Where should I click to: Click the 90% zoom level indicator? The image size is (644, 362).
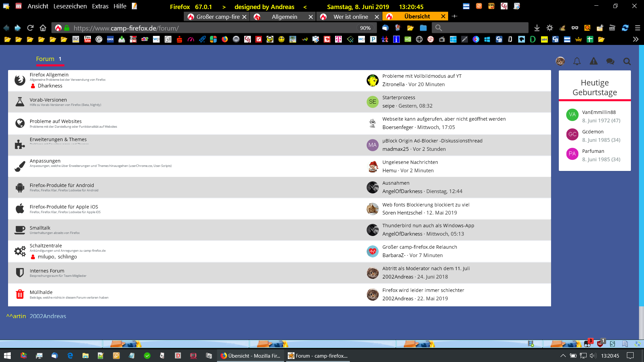coord(365,28)
